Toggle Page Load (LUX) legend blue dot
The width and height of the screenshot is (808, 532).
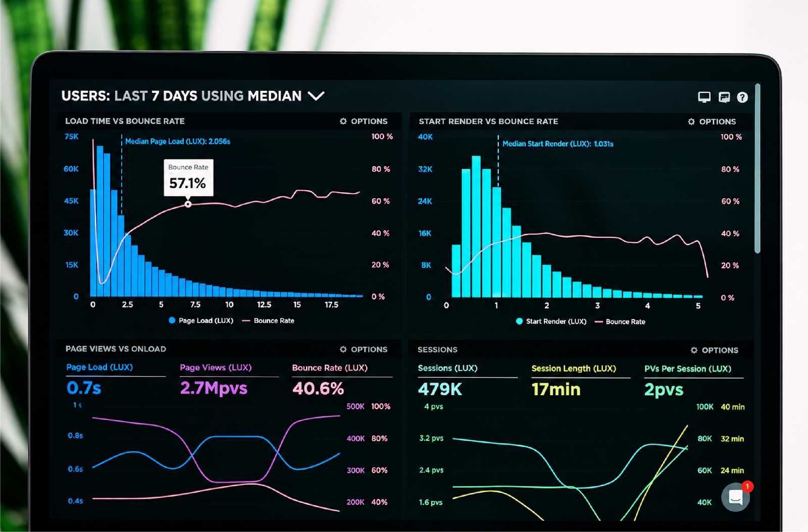172,321
